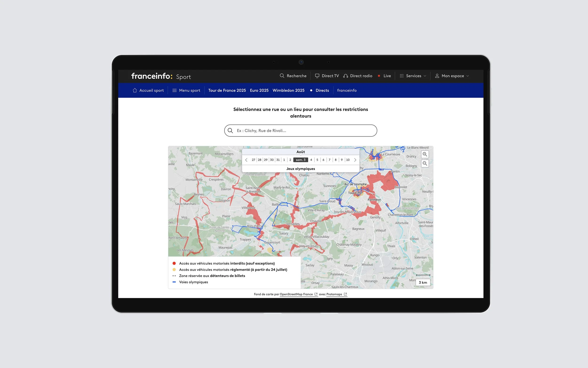Select date 31 in the timeline

point(278,160)
